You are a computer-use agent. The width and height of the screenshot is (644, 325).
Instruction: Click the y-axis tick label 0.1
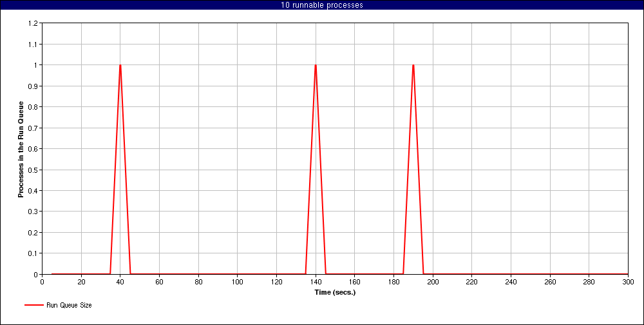click(x=34, y=253)
